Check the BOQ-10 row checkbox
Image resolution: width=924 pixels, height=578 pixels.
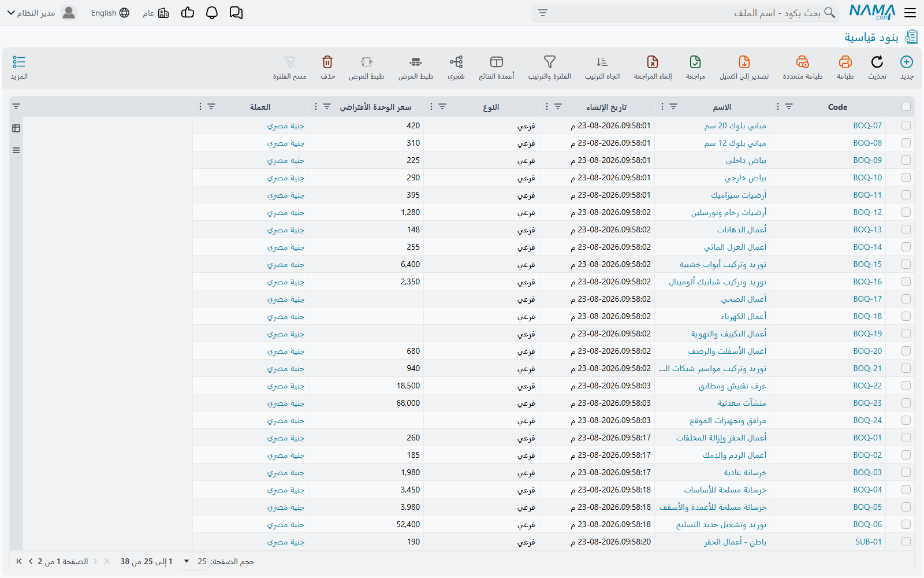click(x=906, y=177)
